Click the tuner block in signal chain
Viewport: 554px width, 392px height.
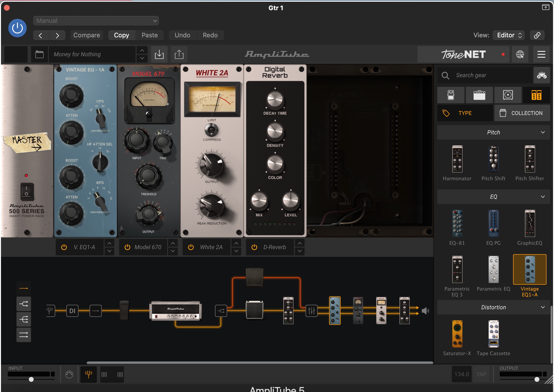[x=50, y=311]
